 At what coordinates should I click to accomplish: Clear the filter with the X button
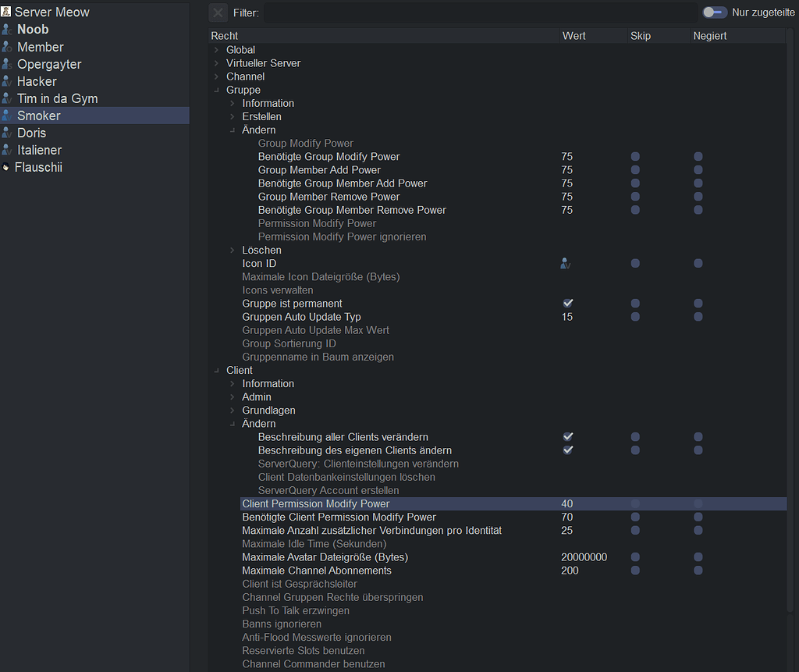pyautogui.click(x=218, y=12)
